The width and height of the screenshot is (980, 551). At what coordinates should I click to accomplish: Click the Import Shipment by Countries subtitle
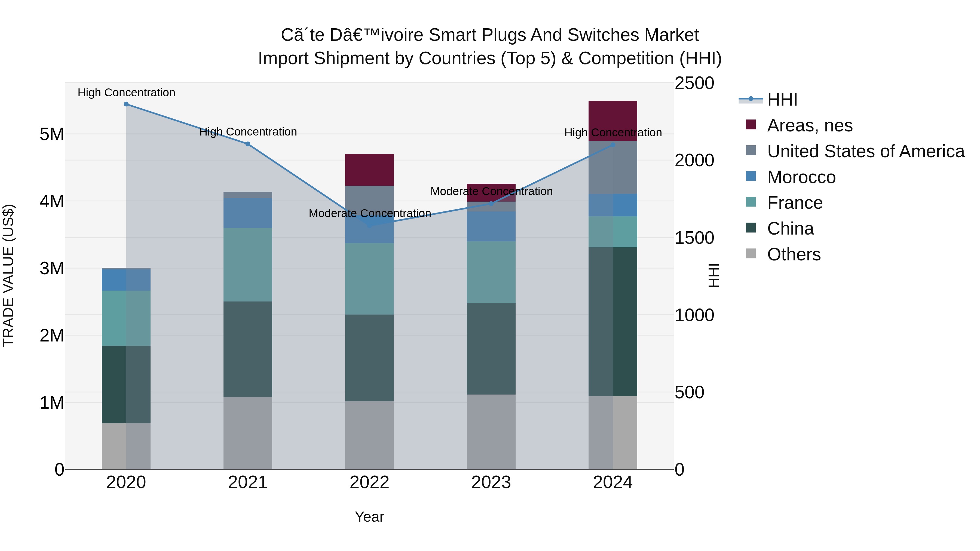[490, 59]
